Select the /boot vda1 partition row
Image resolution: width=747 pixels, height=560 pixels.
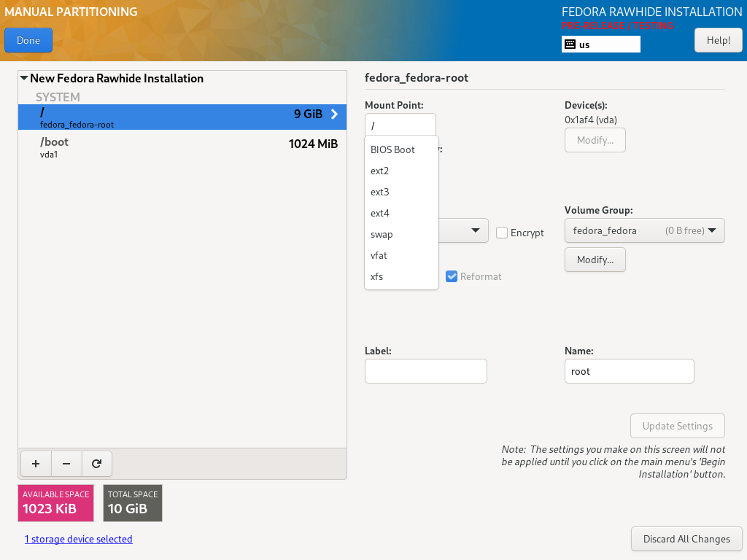(x=182, y=147)
